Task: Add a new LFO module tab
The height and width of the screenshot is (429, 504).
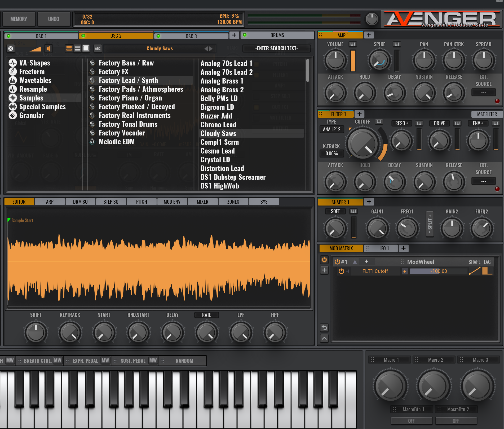Action: (x=403, y=248)
